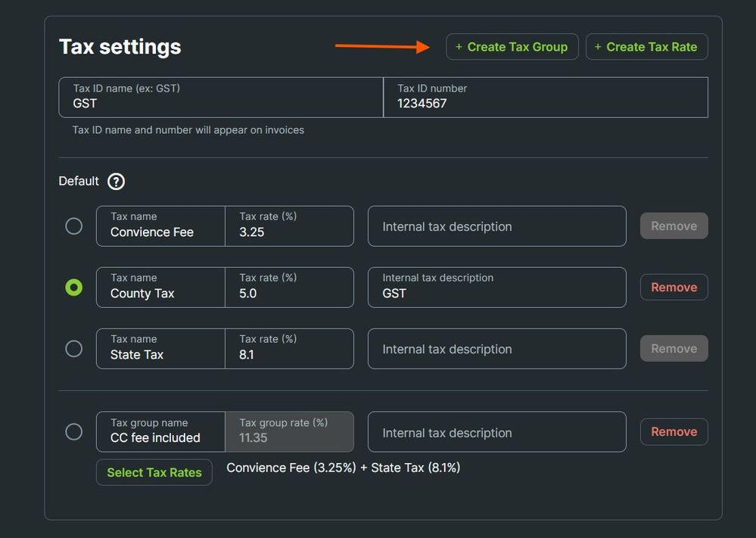Remove the County Tax rate

(x=674, y=288)
